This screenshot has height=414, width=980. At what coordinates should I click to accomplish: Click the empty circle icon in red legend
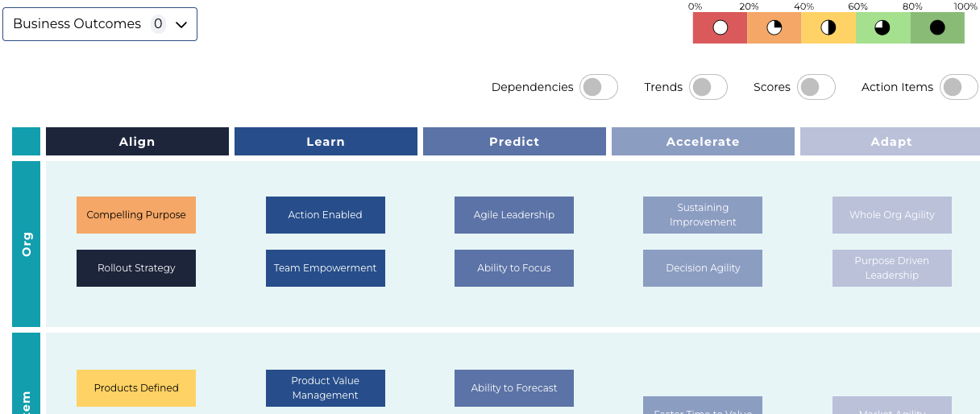(720, 28)
